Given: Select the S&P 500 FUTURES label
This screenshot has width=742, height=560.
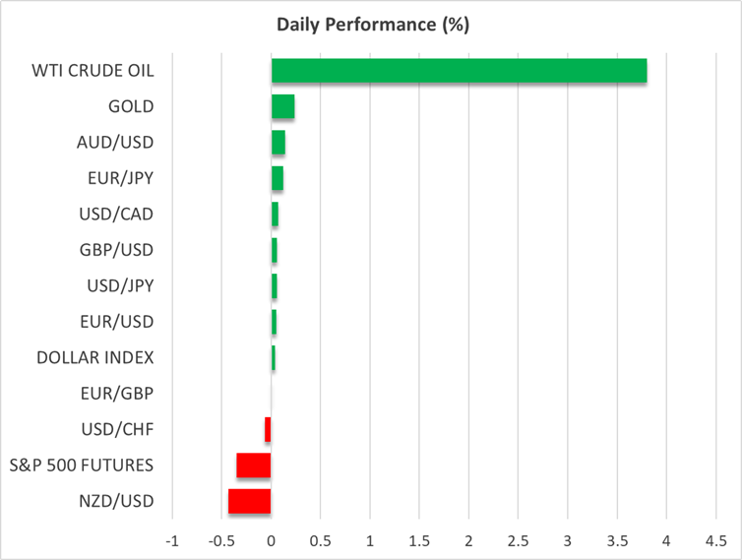Looking at the screenshot, I should (x=82, y=465).
